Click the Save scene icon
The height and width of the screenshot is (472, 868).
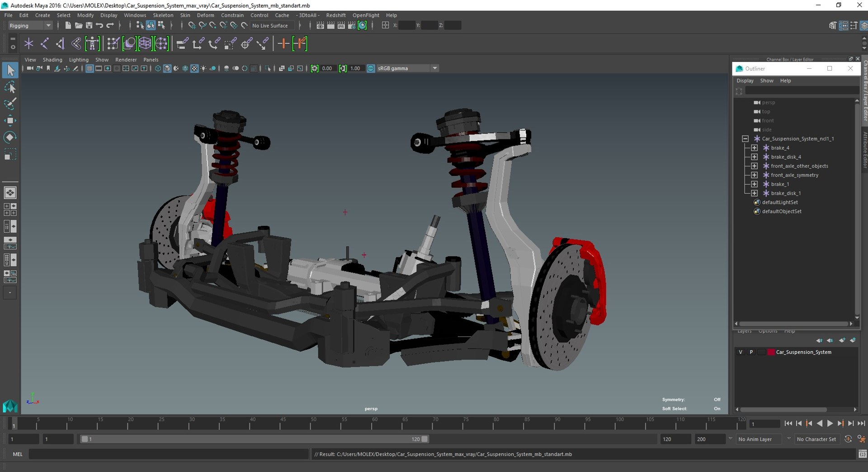(x=89, y=26)
